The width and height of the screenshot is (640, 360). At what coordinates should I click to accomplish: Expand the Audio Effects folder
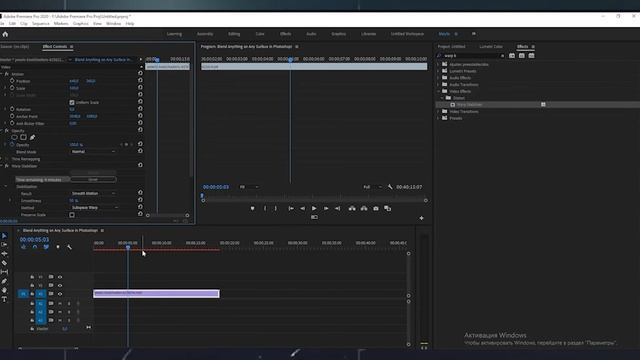coord(439,78)
